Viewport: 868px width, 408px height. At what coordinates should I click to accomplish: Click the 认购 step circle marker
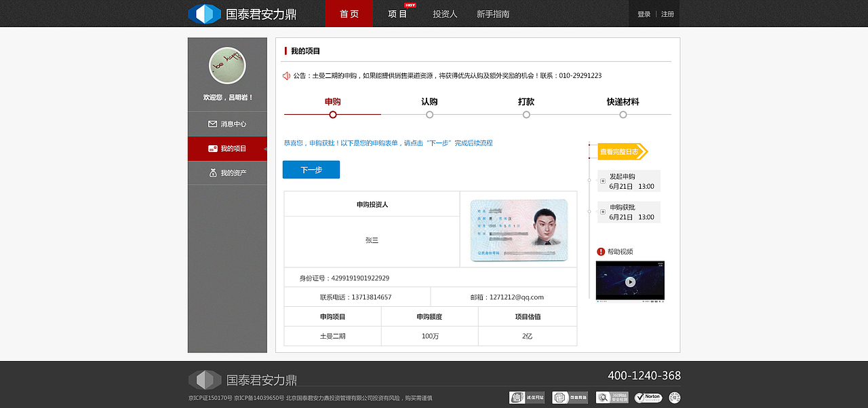429,115
